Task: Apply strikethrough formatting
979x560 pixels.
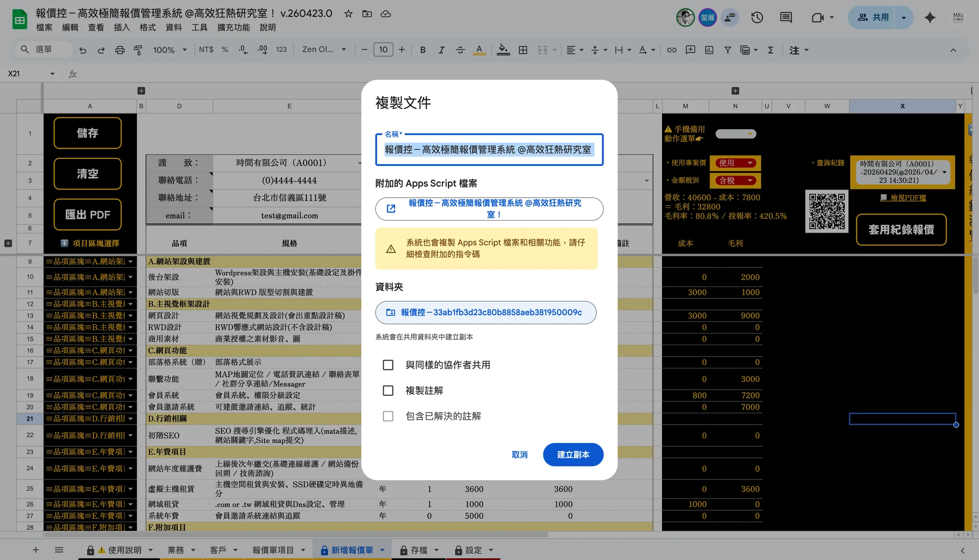Action: coord(460,50)
